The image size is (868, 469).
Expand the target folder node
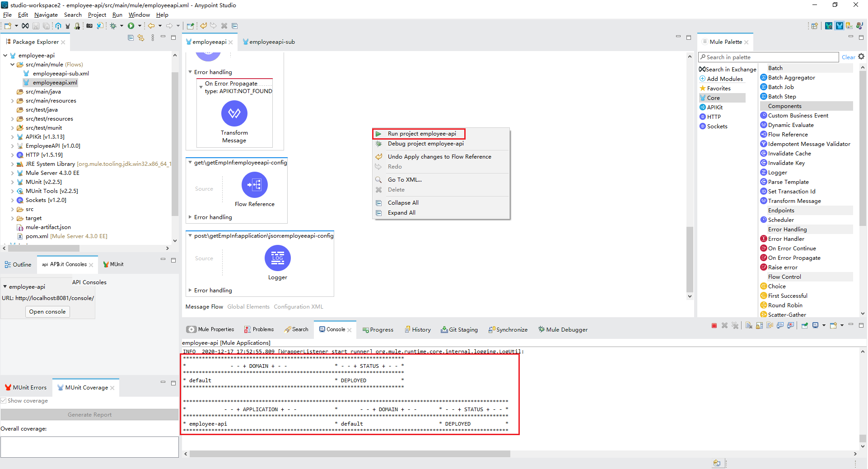tap(12, 218)
